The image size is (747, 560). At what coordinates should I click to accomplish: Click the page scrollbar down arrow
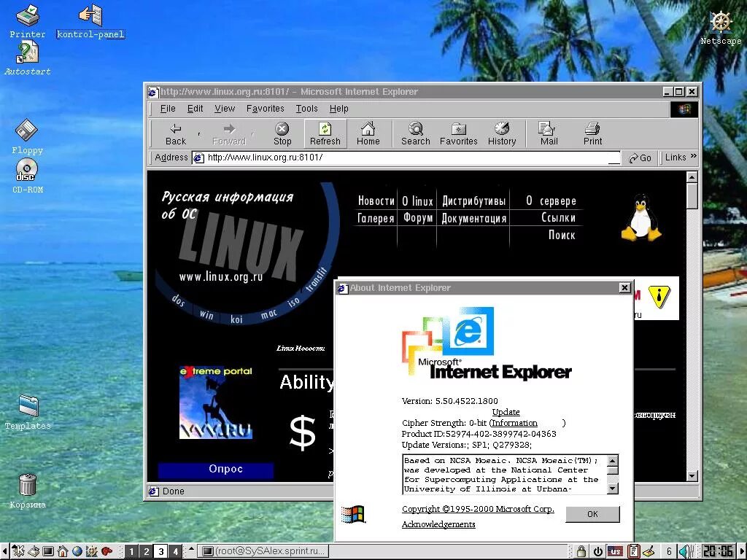(692, 475)
